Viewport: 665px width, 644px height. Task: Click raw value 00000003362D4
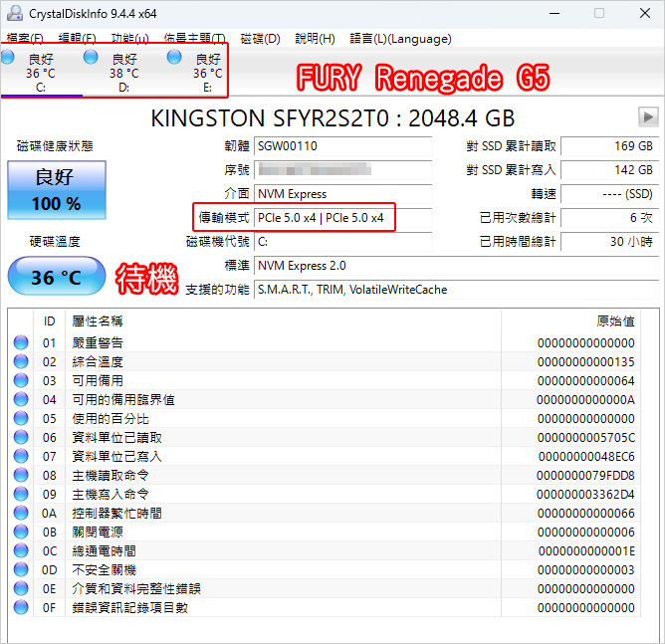coord(585,495)
